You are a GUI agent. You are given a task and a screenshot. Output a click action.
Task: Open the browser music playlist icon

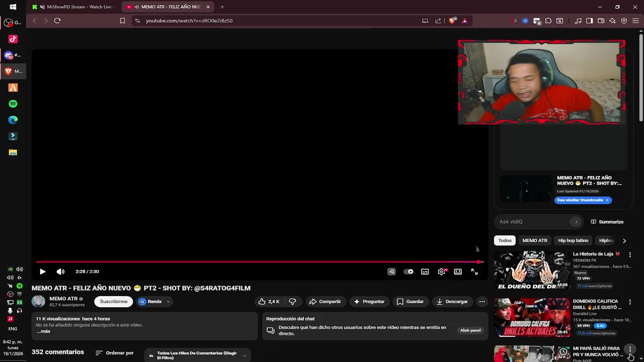(x=578, y=21)
